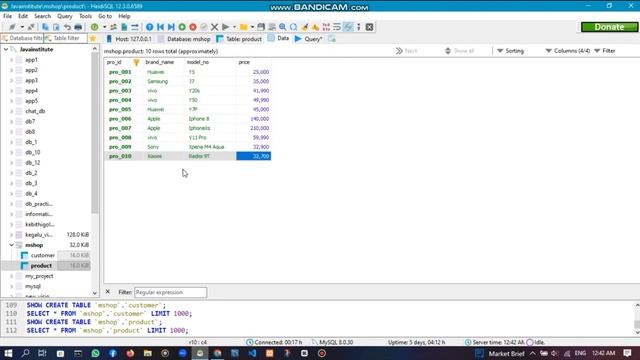
Task: Open the File menu
Action: click(7, 16)
